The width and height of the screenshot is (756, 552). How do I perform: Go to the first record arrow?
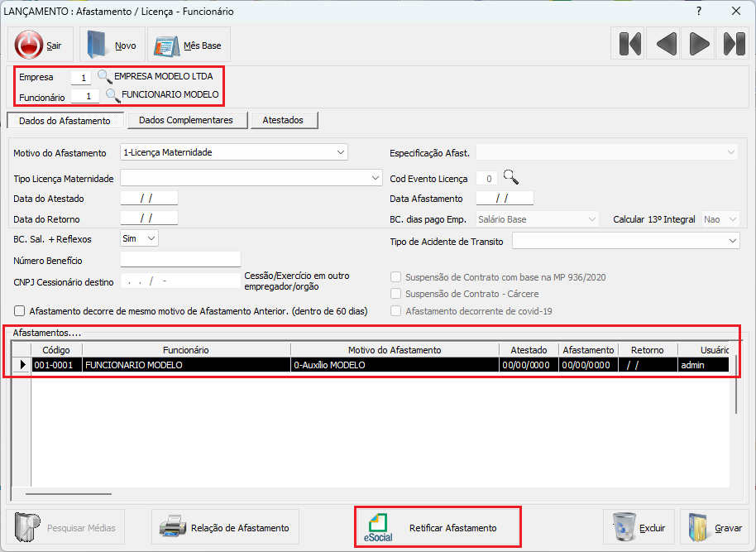tap(630, 43)
